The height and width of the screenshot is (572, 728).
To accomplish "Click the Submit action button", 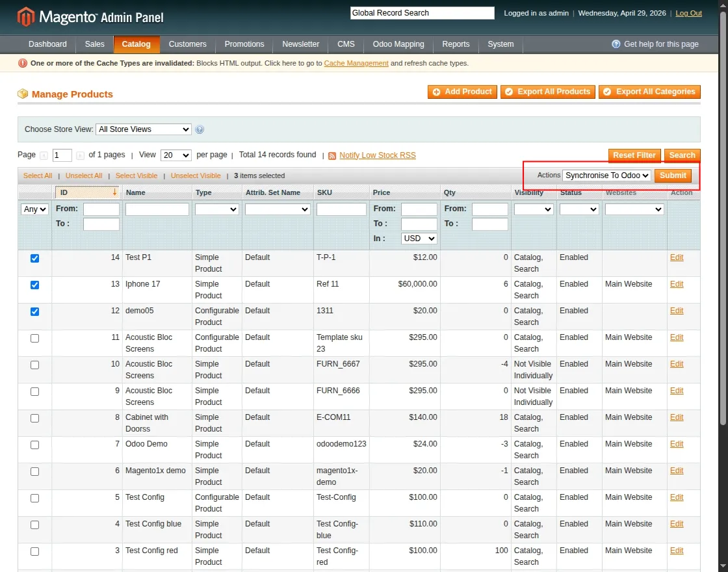I will [673, 175].
